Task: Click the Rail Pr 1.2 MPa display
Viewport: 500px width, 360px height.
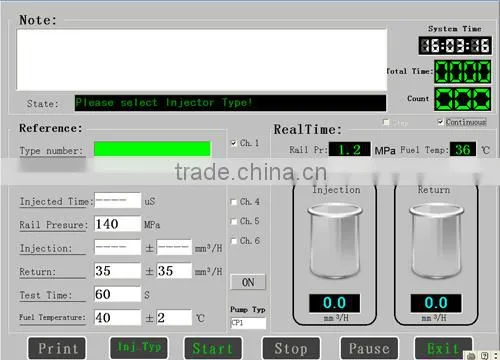Action: pyautogui.click(x=349, y=149)
